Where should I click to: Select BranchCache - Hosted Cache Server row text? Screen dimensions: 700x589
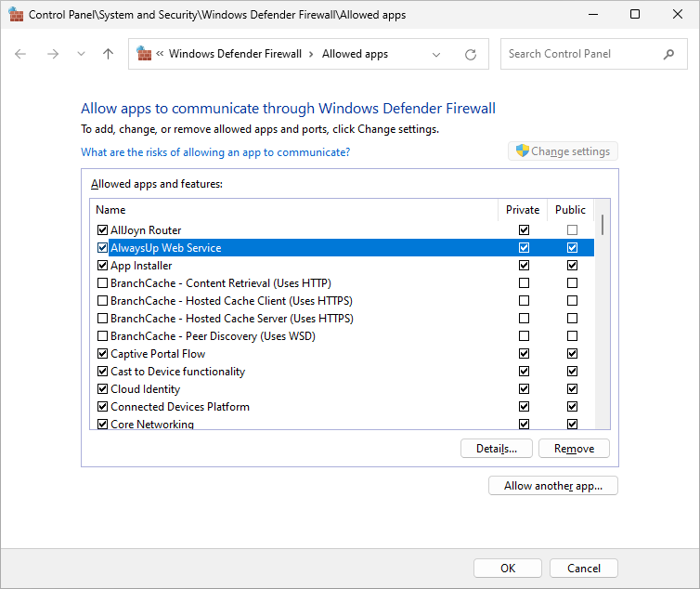(x=232, y=318)
